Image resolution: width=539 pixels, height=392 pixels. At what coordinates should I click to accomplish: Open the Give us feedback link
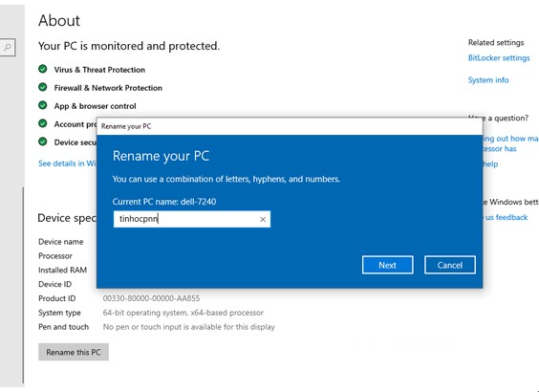point(506,217)
